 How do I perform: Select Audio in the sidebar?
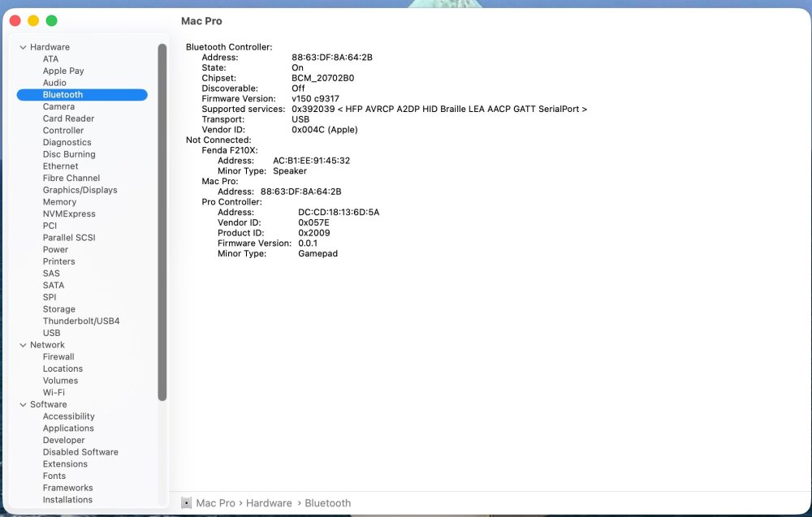[54, 83]
